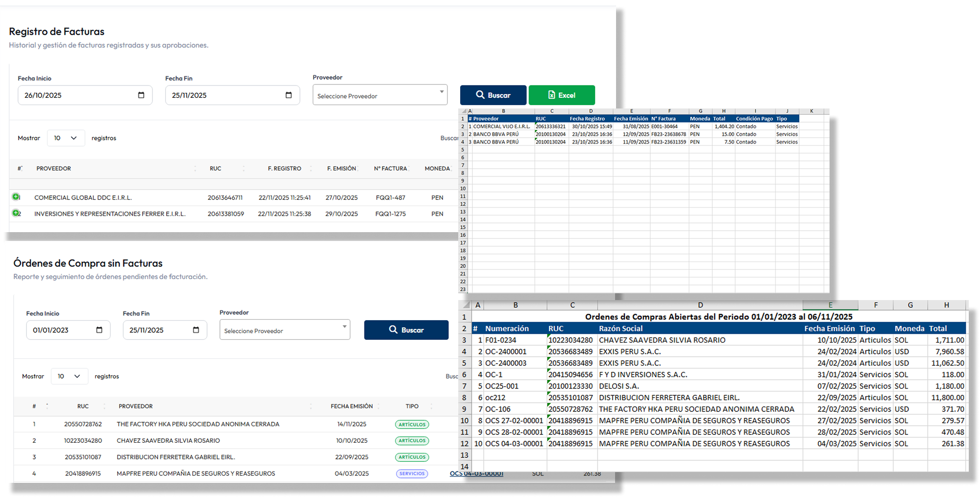The image size is (980, 497).
Task: Sort invoices table by RUC column arrows
Action: 244,169
